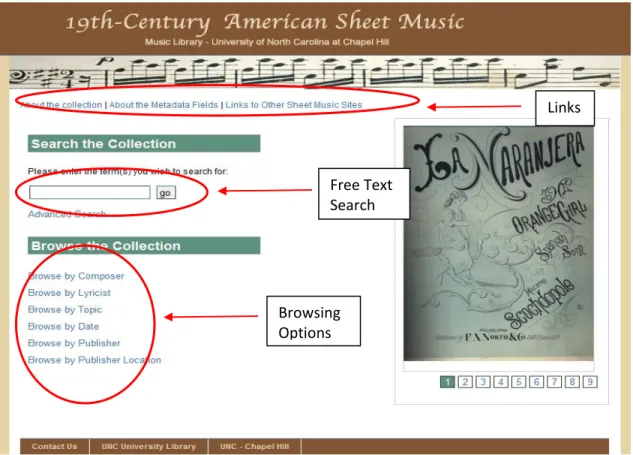
Task: Open About the Metadata Fields link
Action: (x=163, y=105)
